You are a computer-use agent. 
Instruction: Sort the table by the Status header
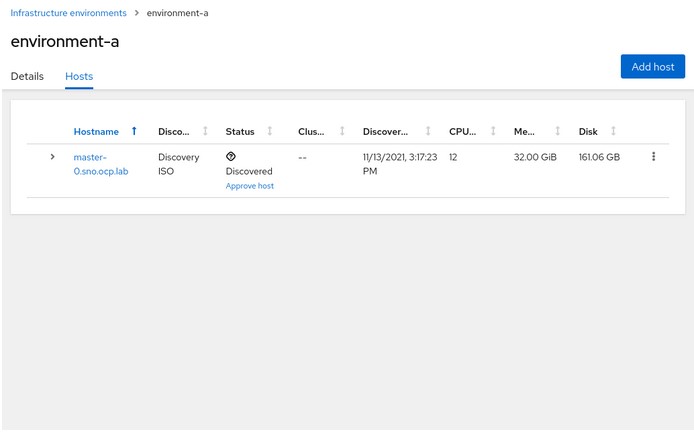[240, 131]
